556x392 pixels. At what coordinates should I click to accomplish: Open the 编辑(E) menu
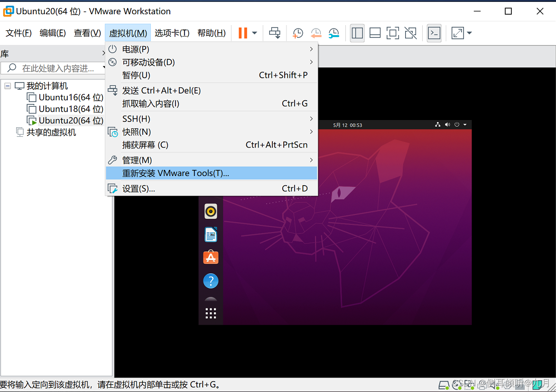(53, 33)
